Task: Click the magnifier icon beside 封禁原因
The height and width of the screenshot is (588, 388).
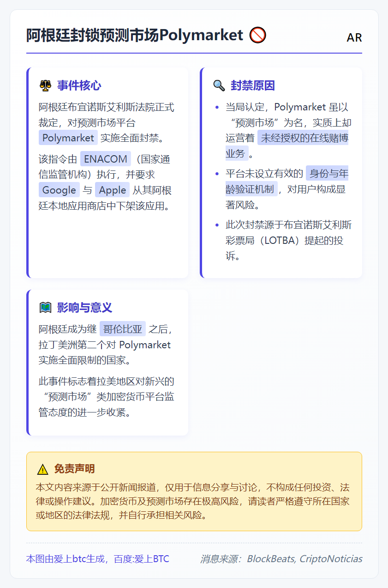Action: pyautogui.click(x=219, y=85)
